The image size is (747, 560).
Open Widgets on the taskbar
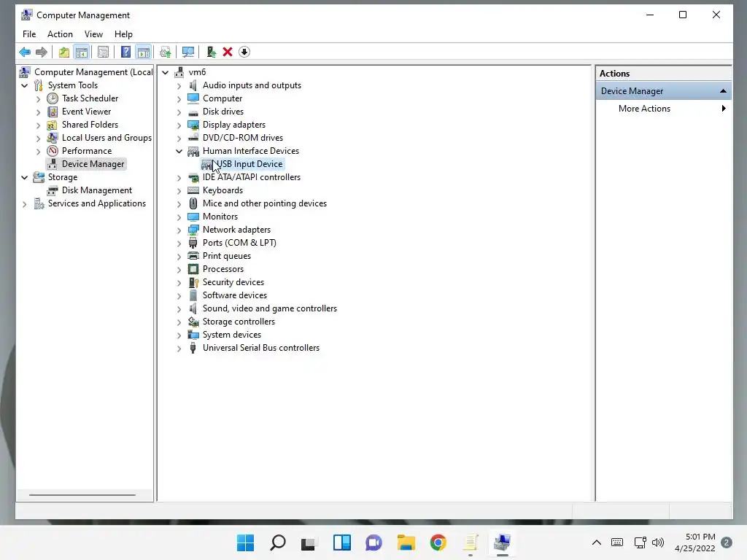click(341, 542)
